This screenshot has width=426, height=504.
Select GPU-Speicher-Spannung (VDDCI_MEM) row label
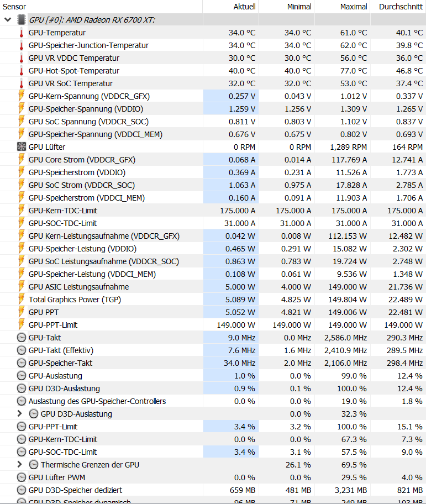[96, 134]
